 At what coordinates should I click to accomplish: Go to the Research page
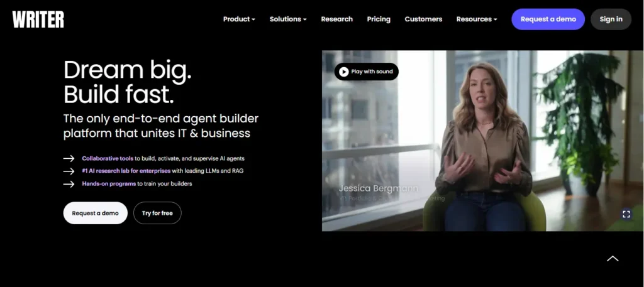pyautogui.click(x=337, y=19)
